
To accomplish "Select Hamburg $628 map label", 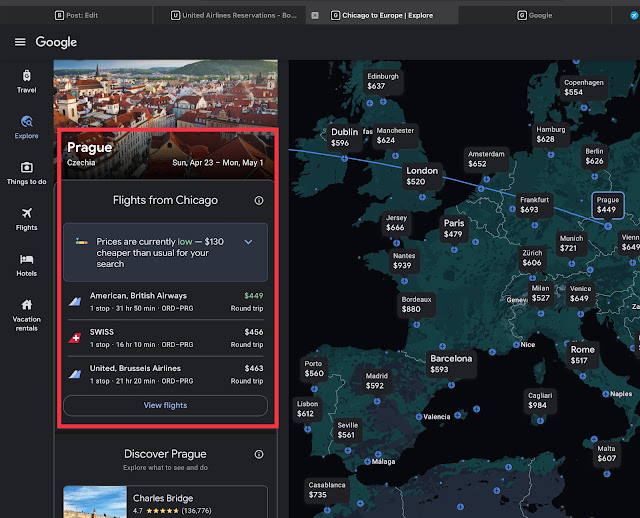I will click(x=550, y=134).
